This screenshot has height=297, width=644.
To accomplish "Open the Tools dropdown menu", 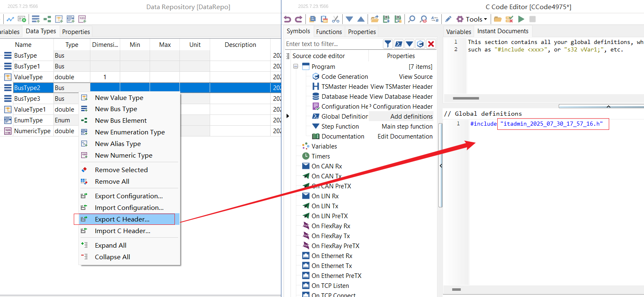I will coord(472,19).
